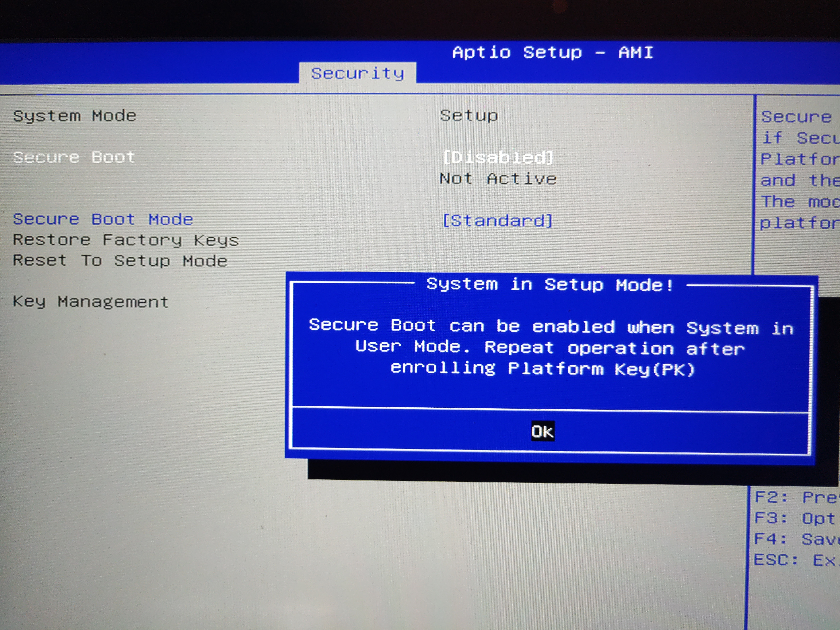Choose Restore Factory Keys
The height and width of the screenshot is (630, 840).
point(126,240)
